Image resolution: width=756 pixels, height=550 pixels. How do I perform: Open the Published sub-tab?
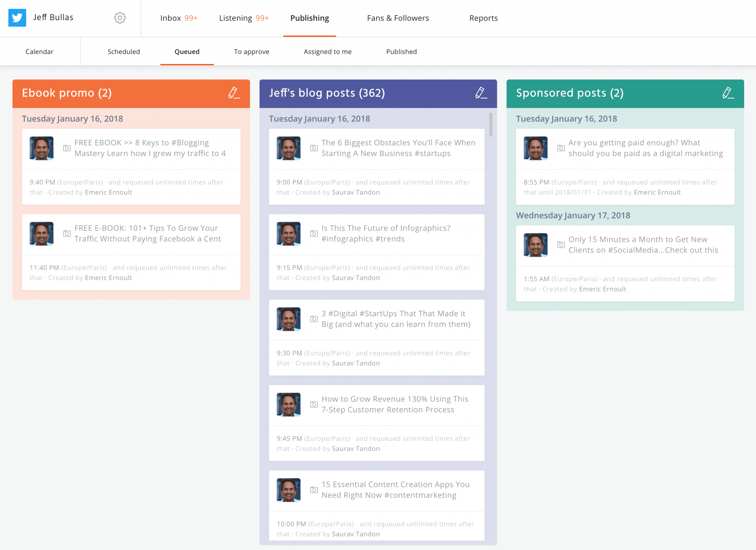pyautogui.click(x=401, y=52)
